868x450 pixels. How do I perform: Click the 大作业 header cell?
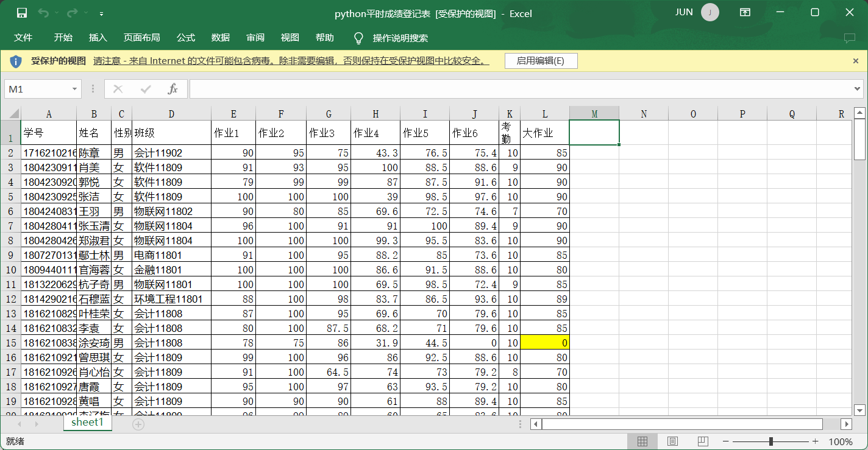545,133
